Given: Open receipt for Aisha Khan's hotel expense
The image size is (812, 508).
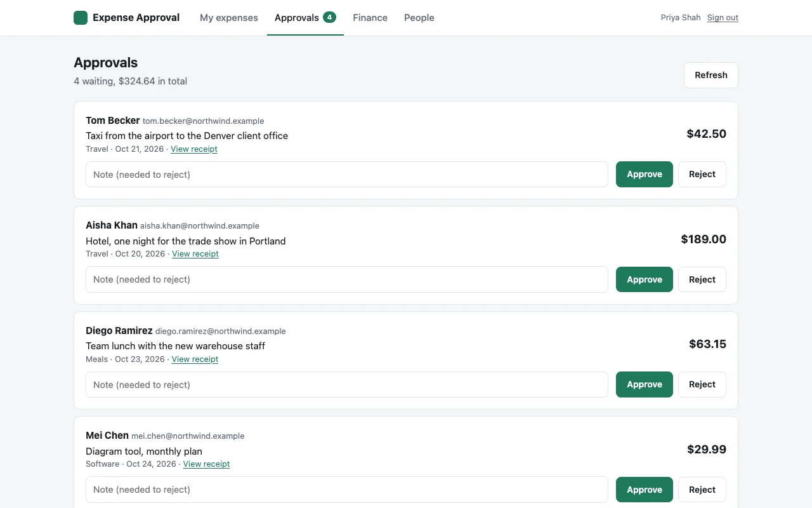Looking at the screenshot, I should [195, 254].
